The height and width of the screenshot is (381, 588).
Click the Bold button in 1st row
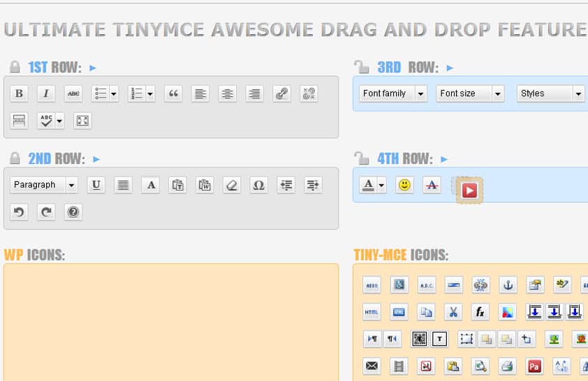(x=19, y=94)
